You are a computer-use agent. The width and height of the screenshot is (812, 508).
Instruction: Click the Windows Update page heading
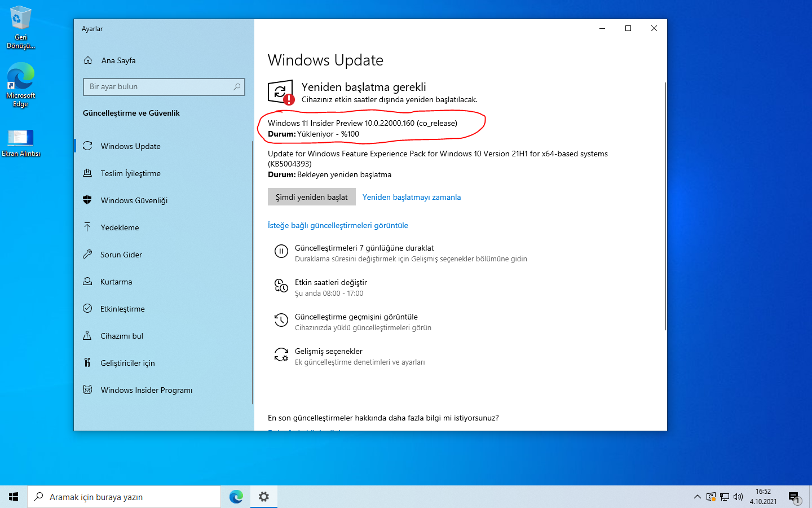point(325,60)
